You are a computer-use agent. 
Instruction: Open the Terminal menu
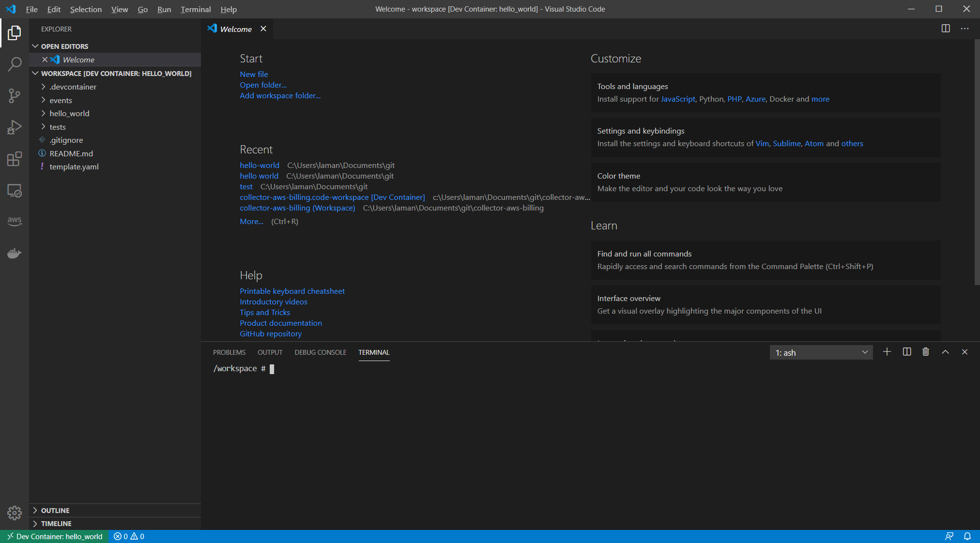196,9
